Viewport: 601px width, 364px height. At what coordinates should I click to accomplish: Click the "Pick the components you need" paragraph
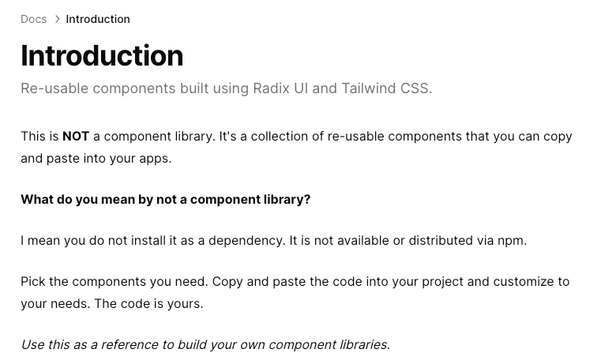point(295,293)
